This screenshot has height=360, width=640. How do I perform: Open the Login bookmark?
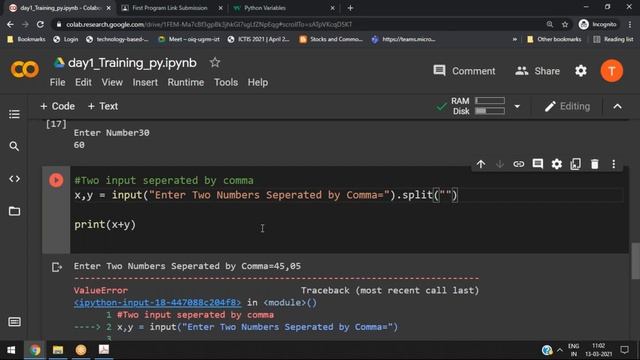click(66, 39)
